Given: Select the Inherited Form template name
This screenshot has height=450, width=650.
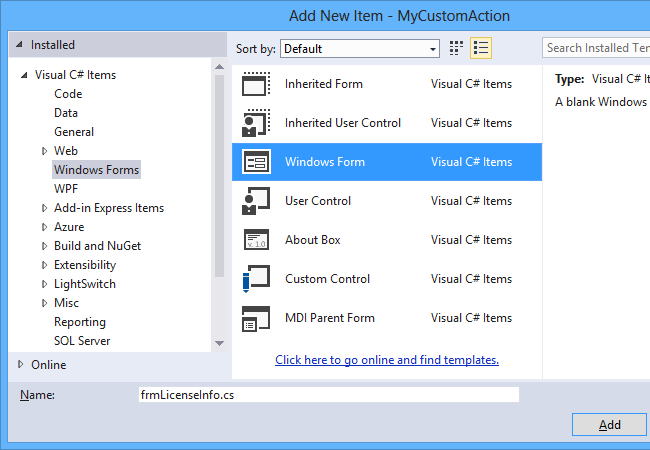Looking at the screenshot, I should coord(324,84).
